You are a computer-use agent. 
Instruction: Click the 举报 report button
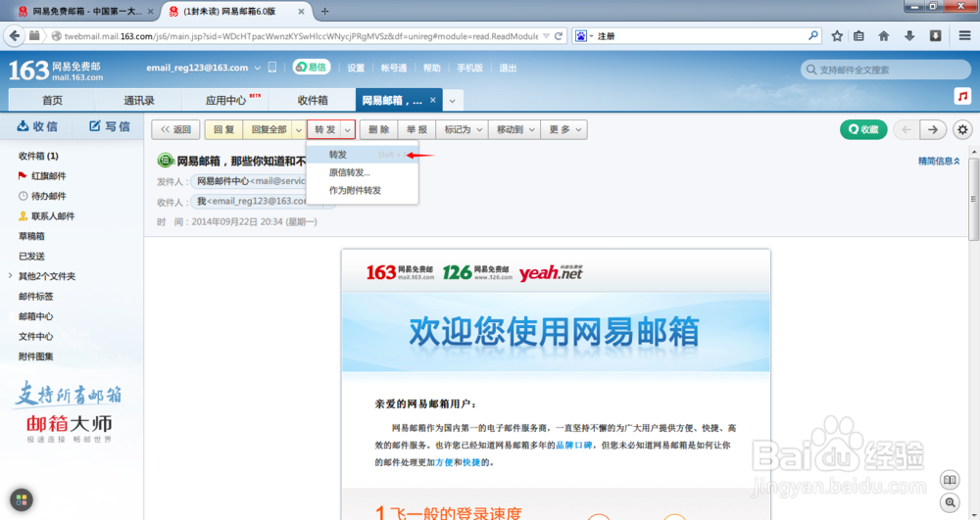pyautogui.click(x=416, y=130)
